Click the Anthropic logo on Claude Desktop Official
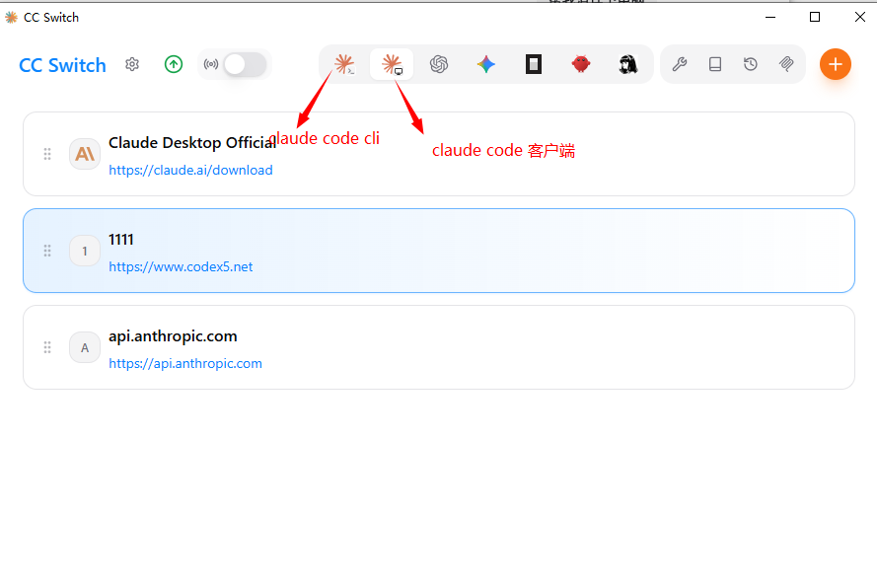This screenshot has height=588, width=877. coord(85,154)
